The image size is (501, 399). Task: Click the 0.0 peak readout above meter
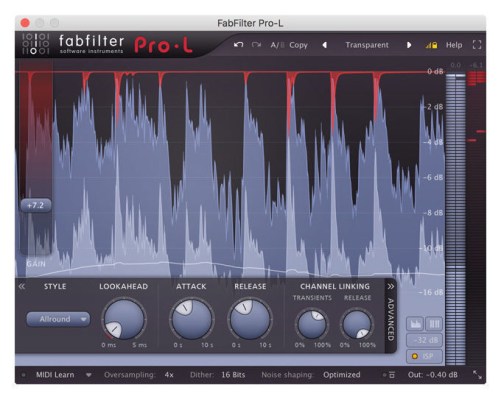pos(456,65)
